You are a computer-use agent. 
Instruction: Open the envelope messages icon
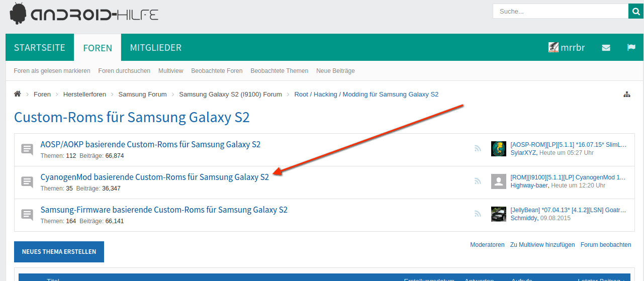(606, 48)
